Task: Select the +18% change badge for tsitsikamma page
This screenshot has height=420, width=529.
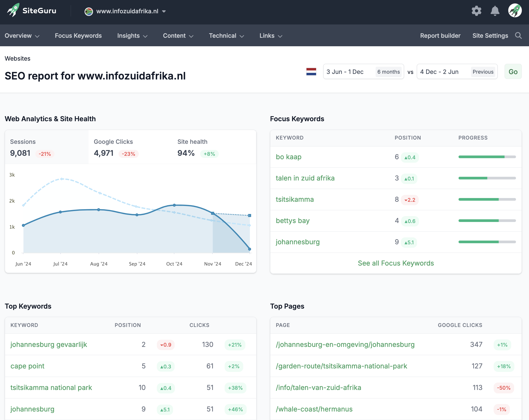Action: (x=504, y=366)
